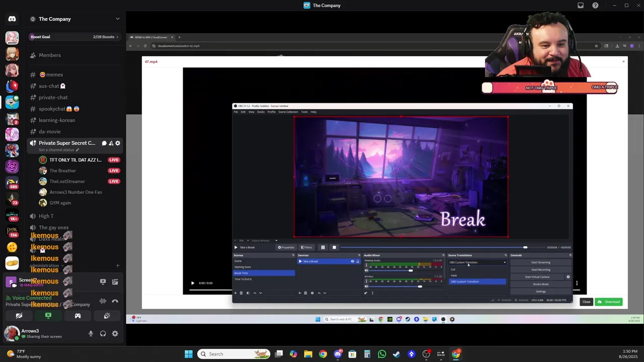The width and height of the screenshot is (644, 362).
Task: Open OBS Custom Transition dropdown
Action: click(477, 262)
